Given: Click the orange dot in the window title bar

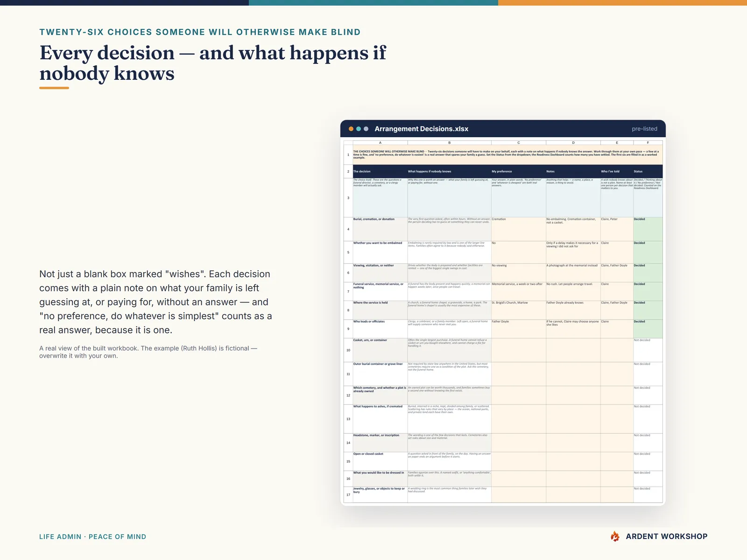Looking at the screenshot, I should 351,129.
